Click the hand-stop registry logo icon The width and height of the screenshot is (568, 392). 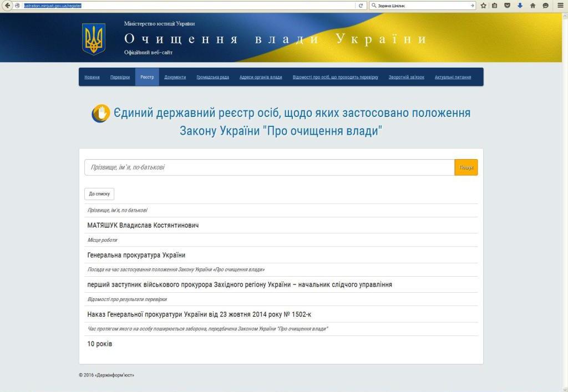tap(100, 114)
